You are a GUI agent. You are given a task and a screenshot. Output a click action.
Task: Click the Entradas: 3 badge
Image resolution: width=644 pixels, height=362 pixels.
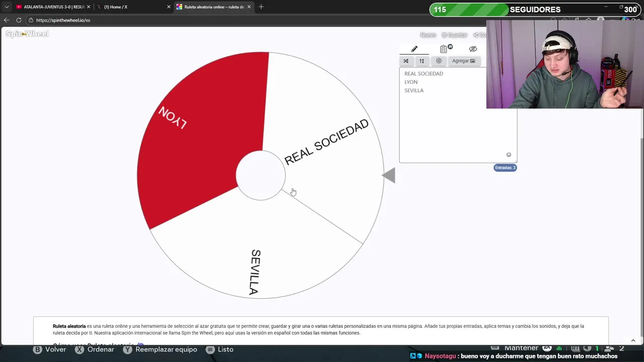point(505,167)
